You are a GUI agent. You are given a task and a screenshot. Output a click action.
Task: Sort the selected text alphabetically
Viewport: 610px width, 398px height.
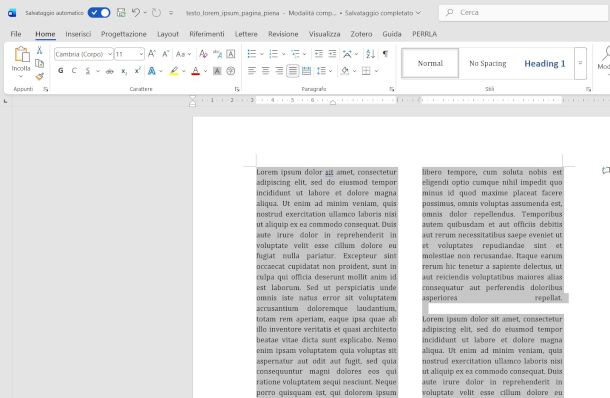(x=370, y=54)
